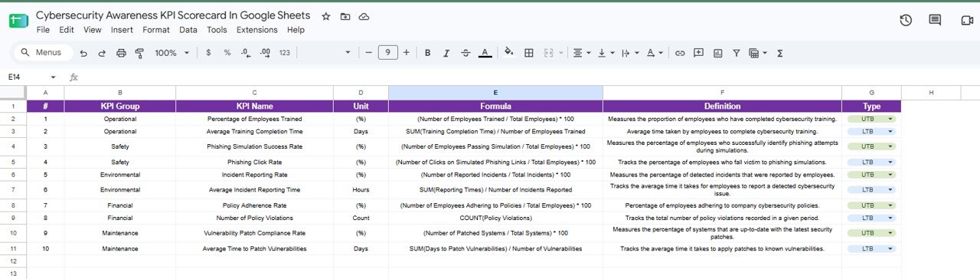Click the redo icon
Viewport: 980px width, 279px height.
click(x=102, y=53)
